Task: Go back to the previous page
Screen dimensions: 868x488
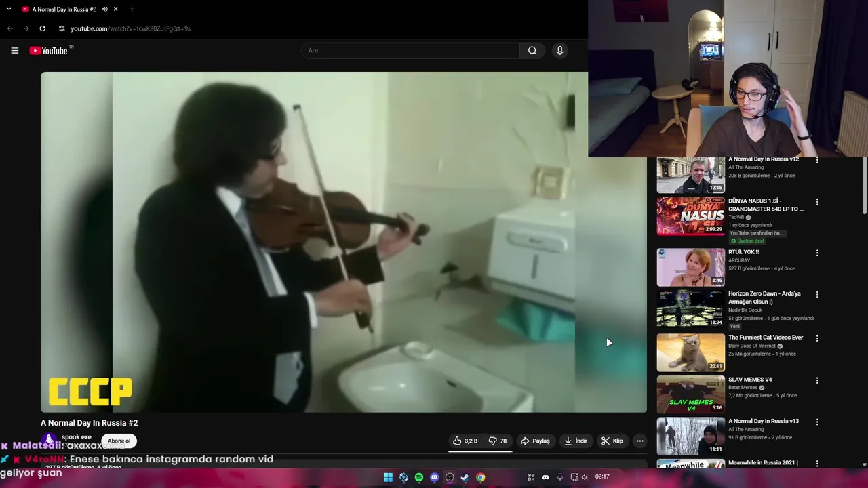Action: pos(9,28)
